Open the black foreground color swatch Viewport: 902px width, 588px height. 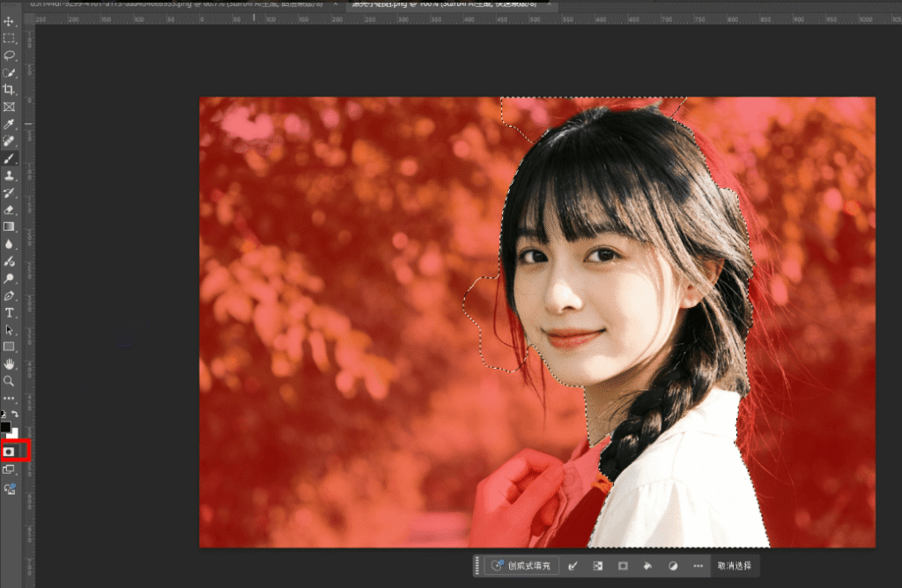[5, 427]
